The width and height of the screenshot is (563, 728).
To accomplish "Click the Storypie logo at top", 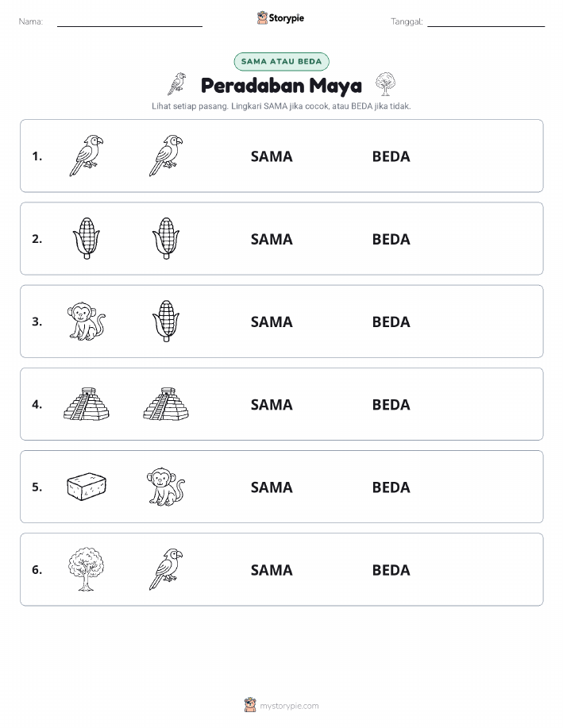I will click(x=280, y=18).
